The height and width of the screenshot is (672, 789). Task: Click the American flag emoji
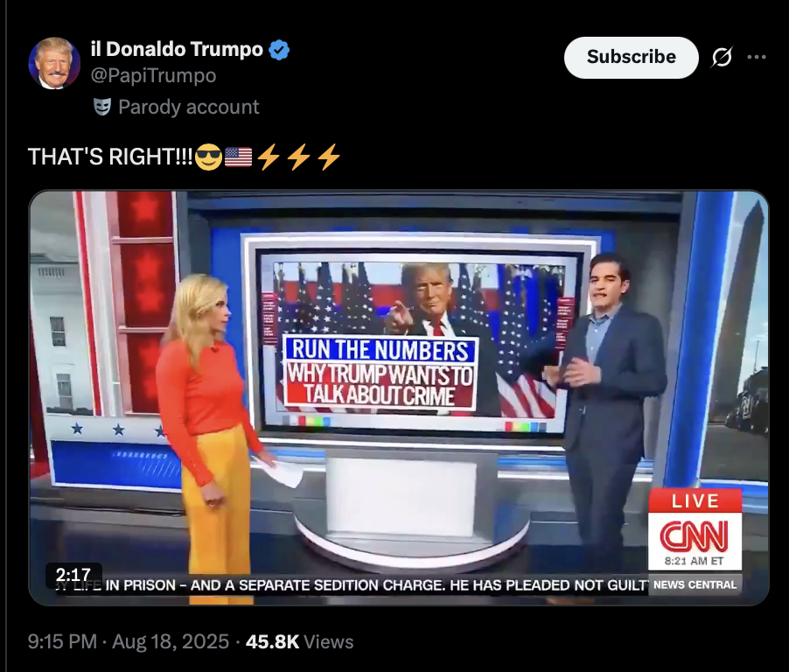238,157
